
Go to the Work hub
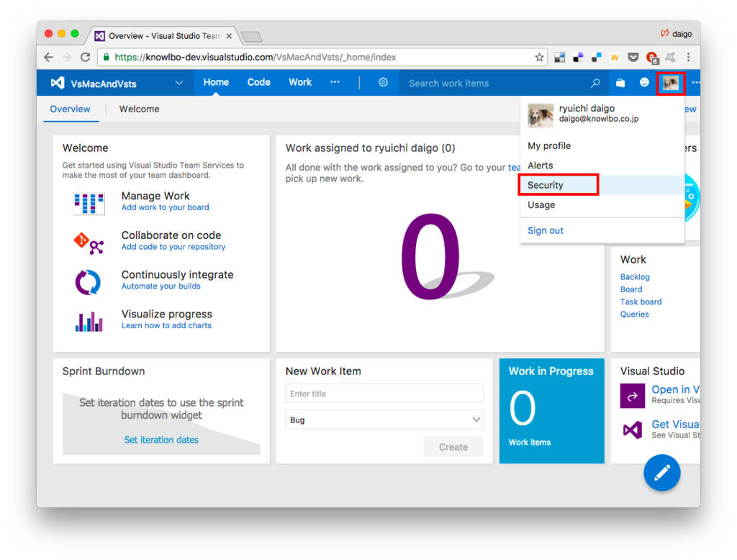click(300, 82)
